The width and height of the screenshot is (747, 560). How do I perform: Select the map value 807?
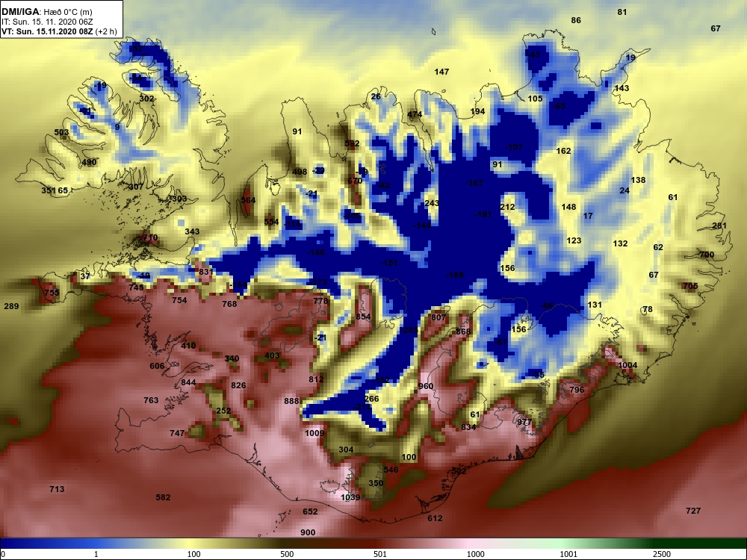coord(438,317)
